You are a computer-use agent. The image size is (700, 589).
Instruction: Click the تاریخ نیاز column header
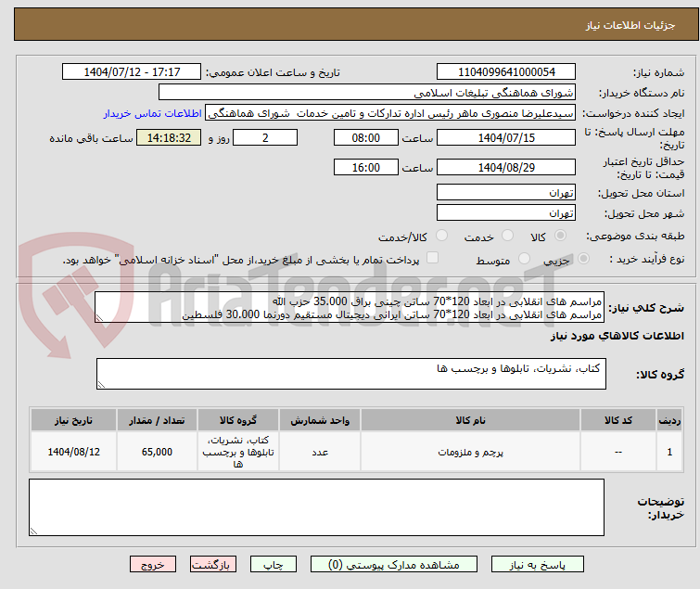[x=73, y=420]
